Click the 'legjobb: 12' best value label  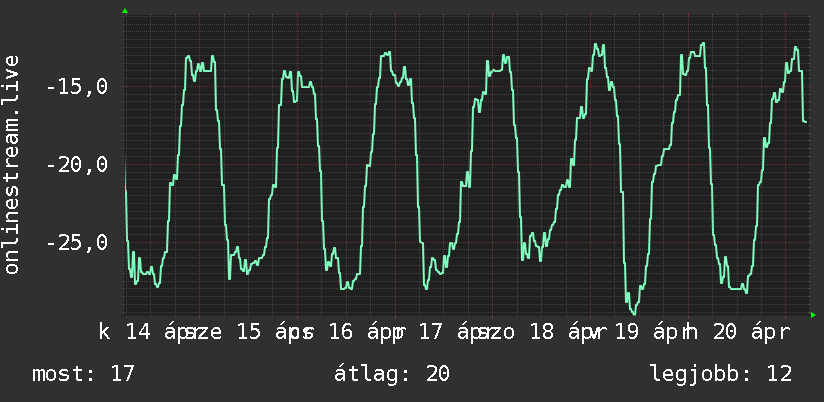coord(721,374)
